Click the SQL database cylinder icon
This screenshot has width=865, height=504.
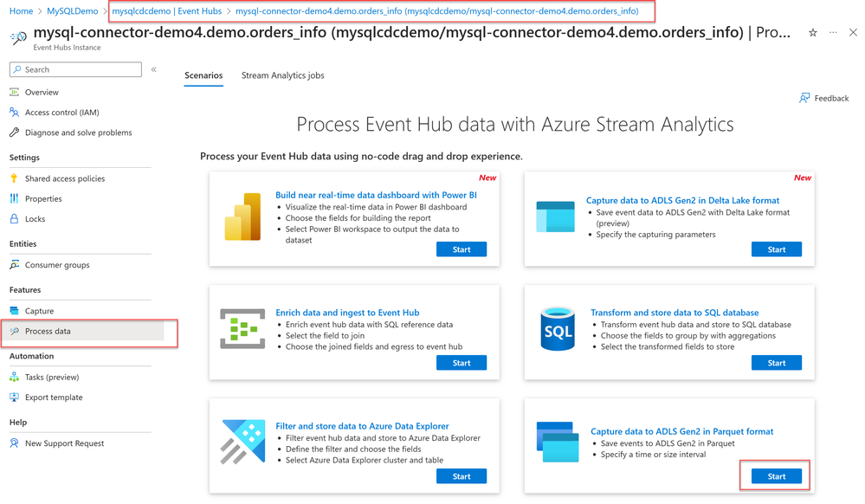point(558,330)
